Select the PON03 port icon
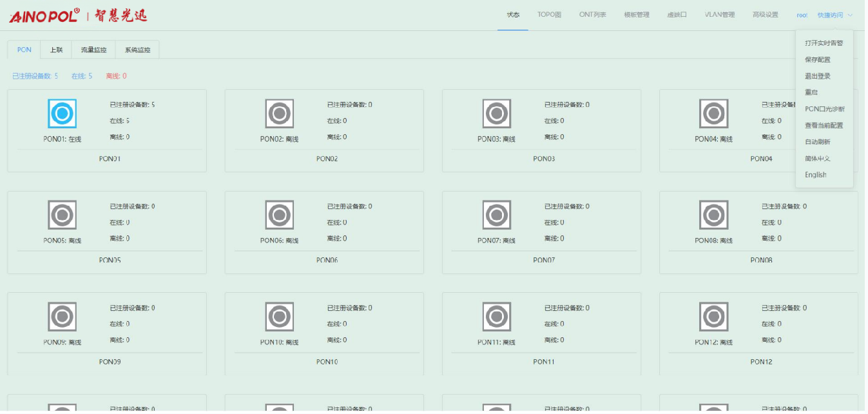Viewport: 868px width, 414px height. pyautogui.click(x=497, y=114)
